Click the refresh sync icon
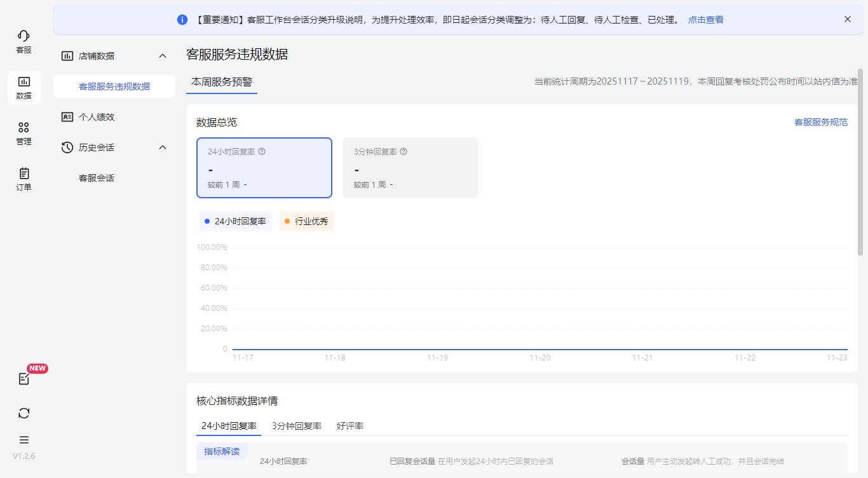The width and height of the screenshot is (868, 478). (24, 413)
